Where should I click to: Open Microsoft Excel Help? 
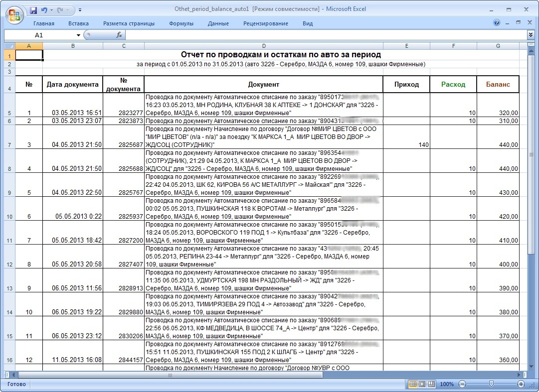[497, 23]
